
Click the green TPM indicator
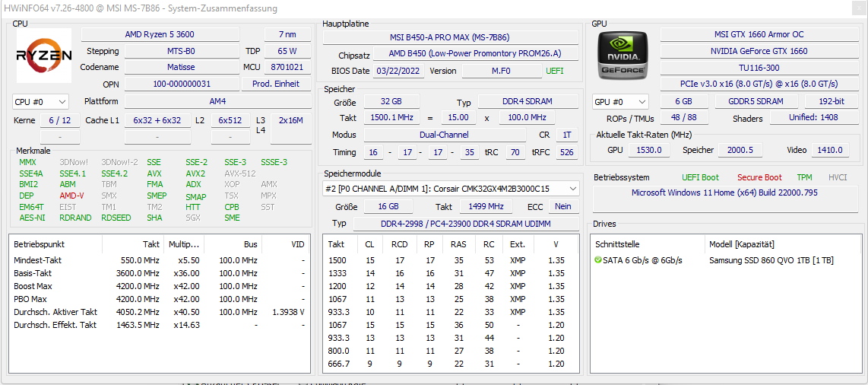[804, 177]
